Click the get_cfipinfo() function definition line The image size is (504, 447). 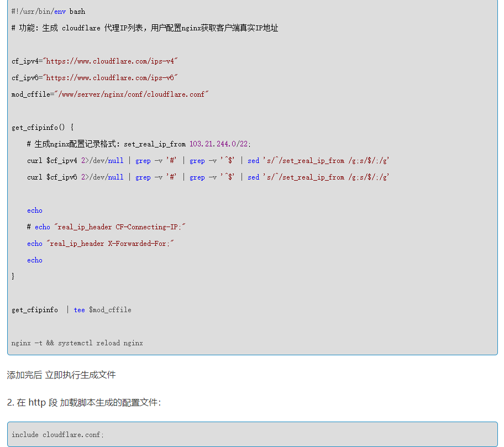coord(43,127)
